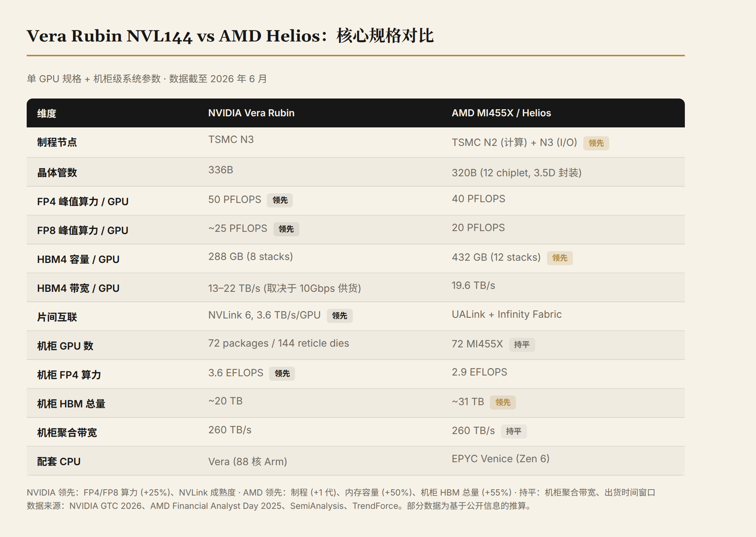Click NVIDIA's '260 TB/s' value without badge

coord(230,430)
